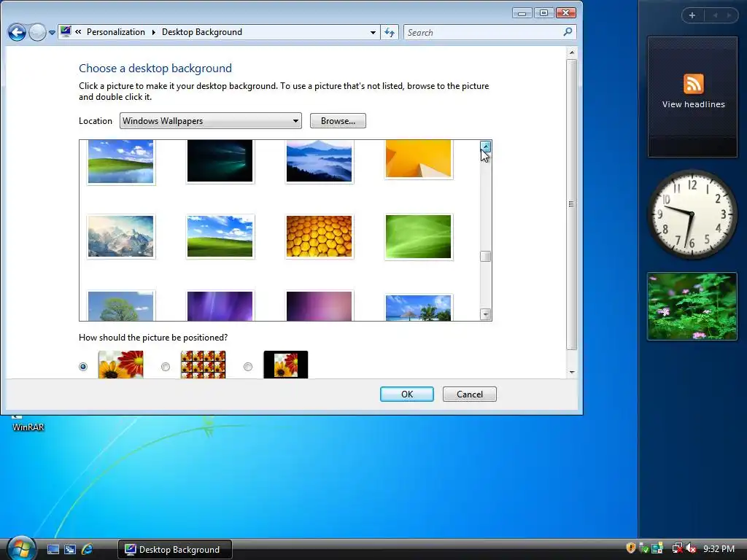
Task: Click Show Desktop quick launch icon
Action: tap(53, 550)
